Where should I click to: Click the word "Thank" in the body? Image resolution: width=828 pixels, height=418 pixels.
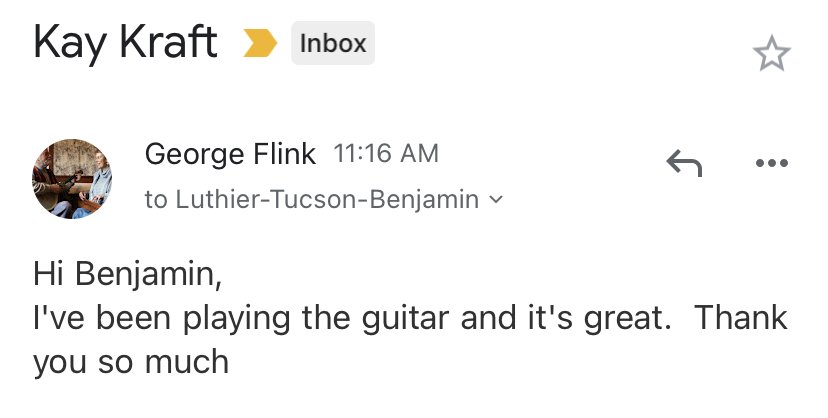[x=740, y=317]
